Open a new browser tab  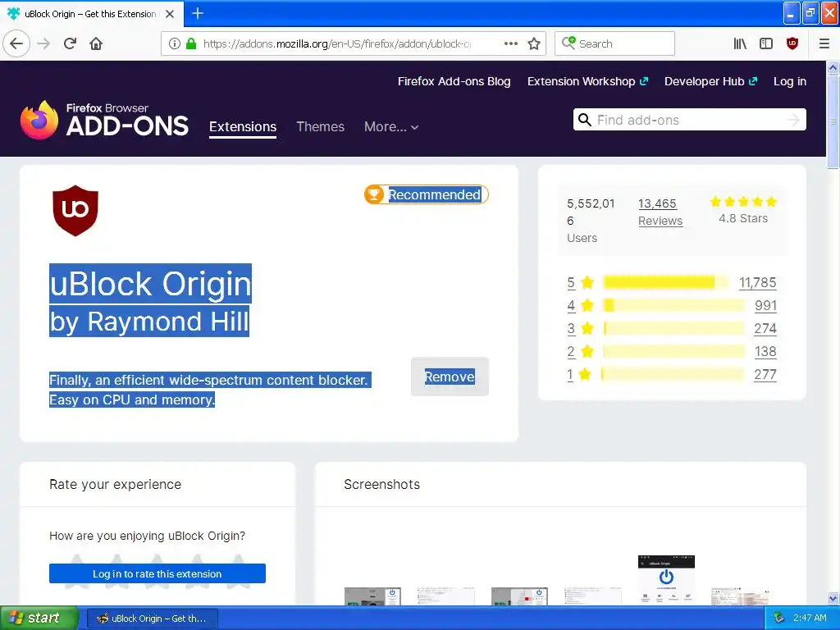click(198, 13)
